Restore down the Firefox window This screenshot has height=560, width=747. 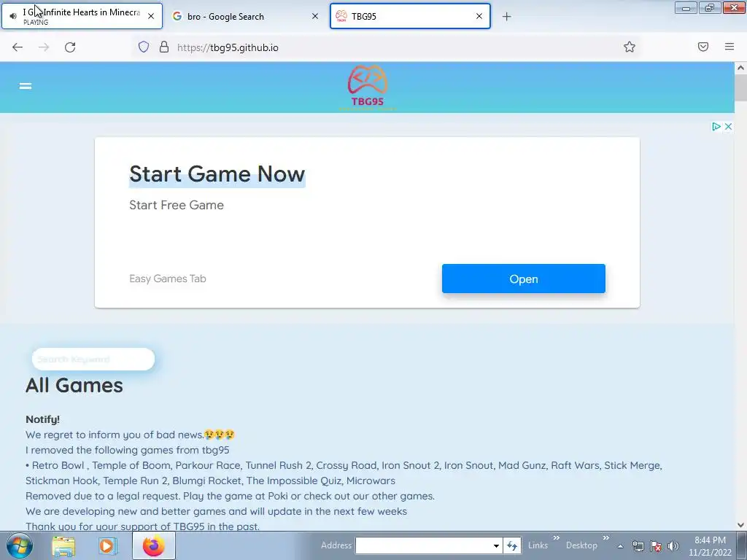point(710,7)
